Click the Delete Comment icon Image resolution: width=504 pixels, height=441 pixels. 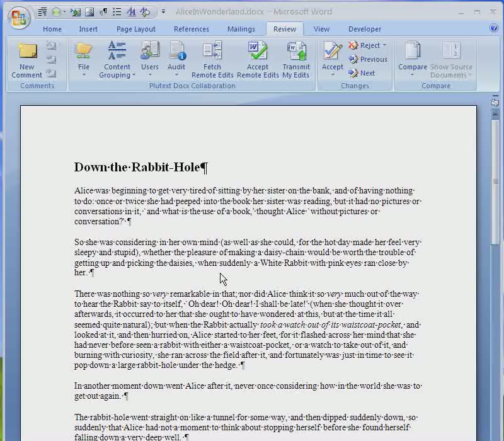pos(51,45)
